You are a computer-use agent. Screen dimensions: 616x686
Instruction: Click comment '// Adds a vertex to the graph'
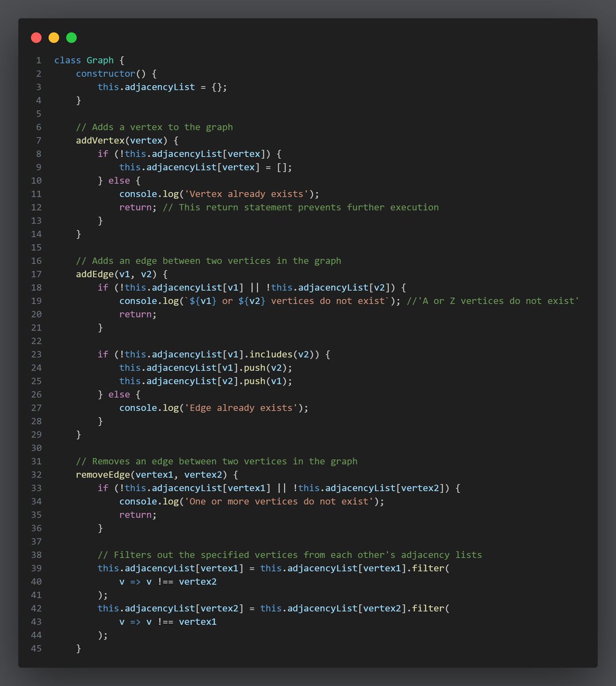pos(154,127)
